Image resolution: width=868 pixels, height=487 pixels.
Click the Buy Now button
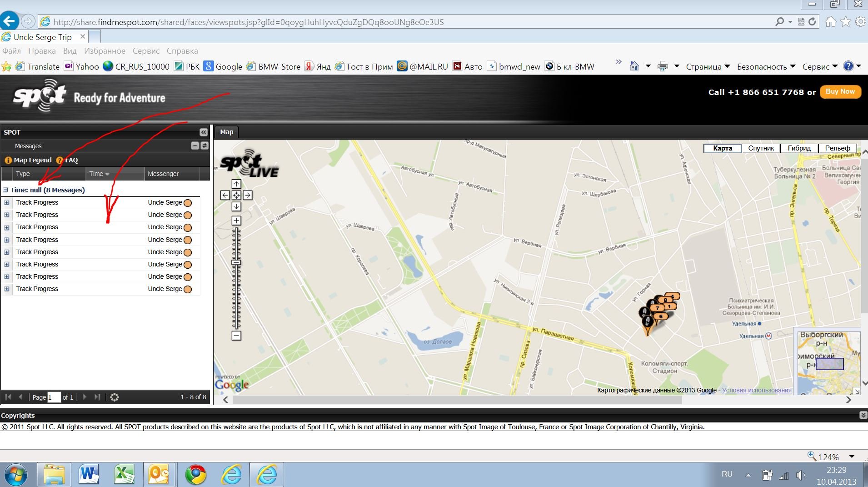[x=840, y=91]
